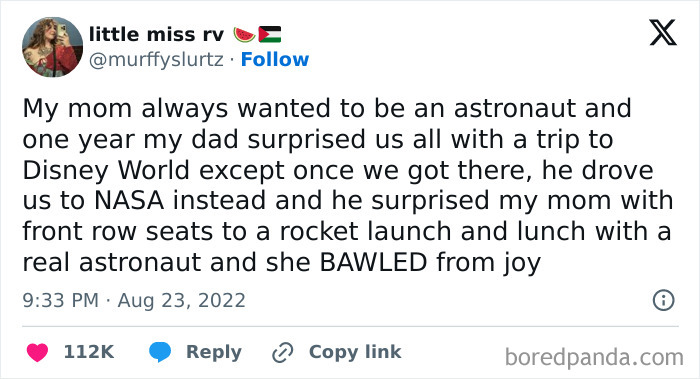Image resolution: width=700 pixels, height=379 pixels.
Task: Open the tweet info circle icon
Action: click(663, 300)
